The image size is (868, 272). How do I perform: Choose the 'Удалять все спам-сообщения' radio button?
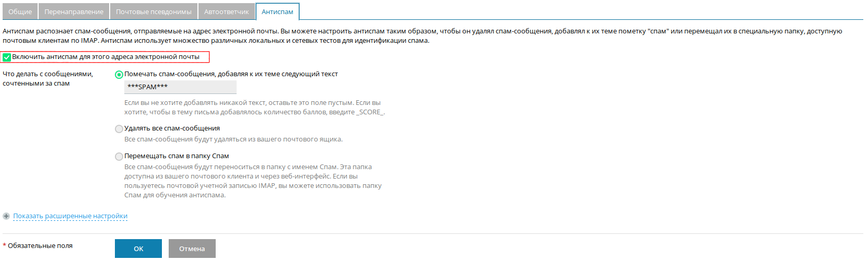pyautogui.click(x=119, y=129)
